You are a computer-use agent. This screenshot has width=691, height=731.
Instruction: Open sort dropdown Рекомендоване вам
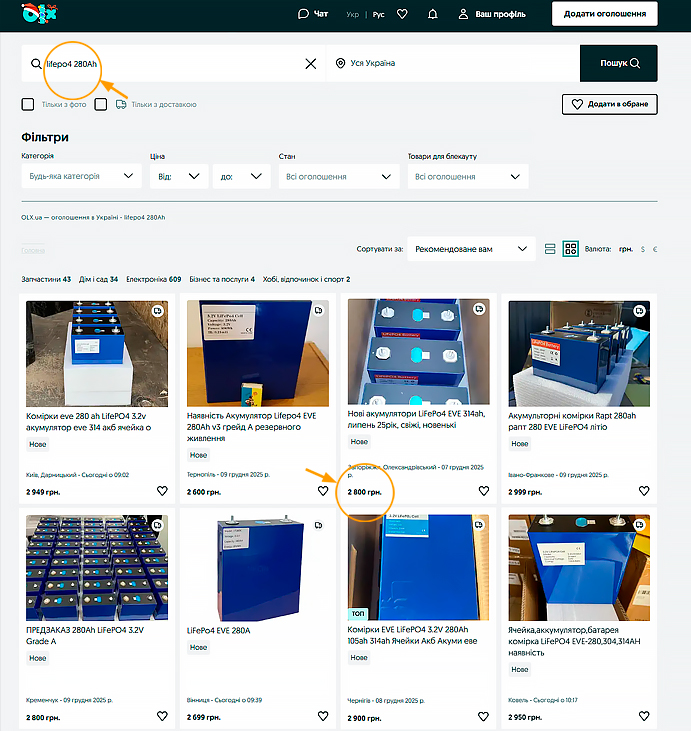[470, 249]
